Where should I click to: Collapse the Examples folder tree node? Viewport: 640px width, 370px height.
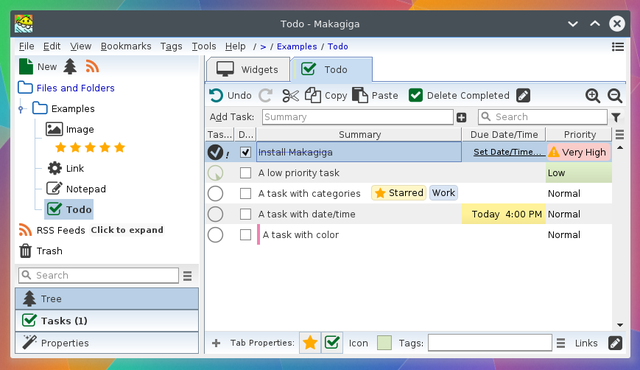click(21, 109)
